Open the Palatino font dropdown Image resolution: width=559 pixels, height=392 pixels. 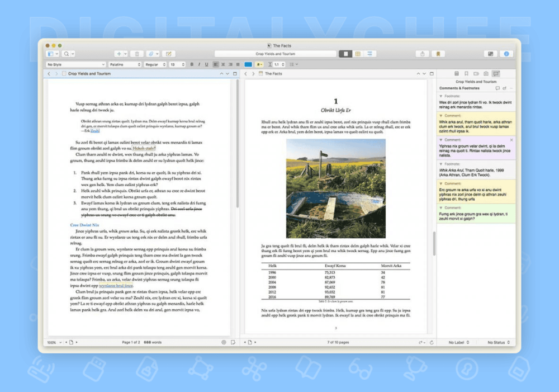[125, 64]
